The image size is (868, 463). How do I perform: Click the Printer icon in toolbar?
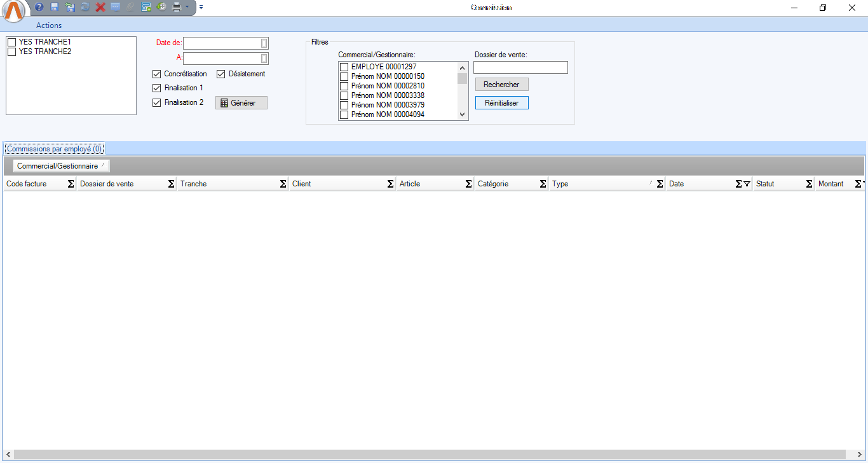pyautogui.click(x=177, y=8)
